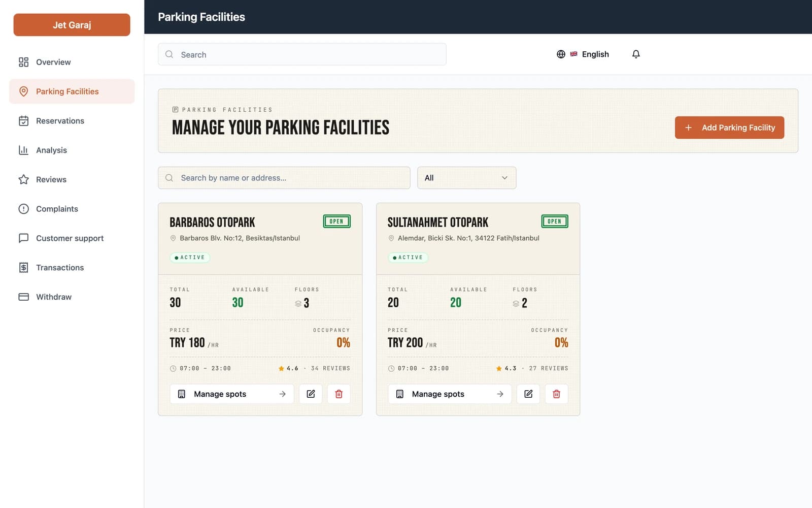Go to Reservations in sidebar
Viewport: 812px width, 508px height.
click(x=72, y=121)
